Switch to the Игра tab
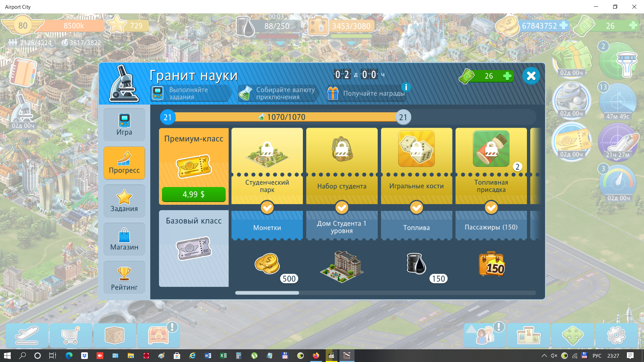The width and height of the screenshot is (644, 362). (124, 125)
